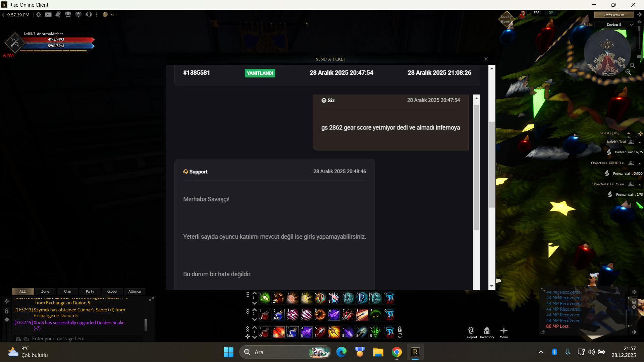
Task: Open Google Chrome from the taskbar
Action: 397,352
